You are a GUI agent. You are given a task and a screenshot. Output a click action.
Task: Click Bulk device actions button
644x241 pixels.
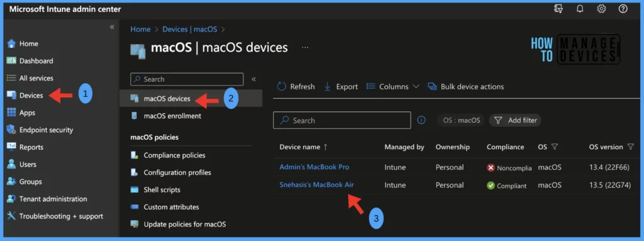466,86
